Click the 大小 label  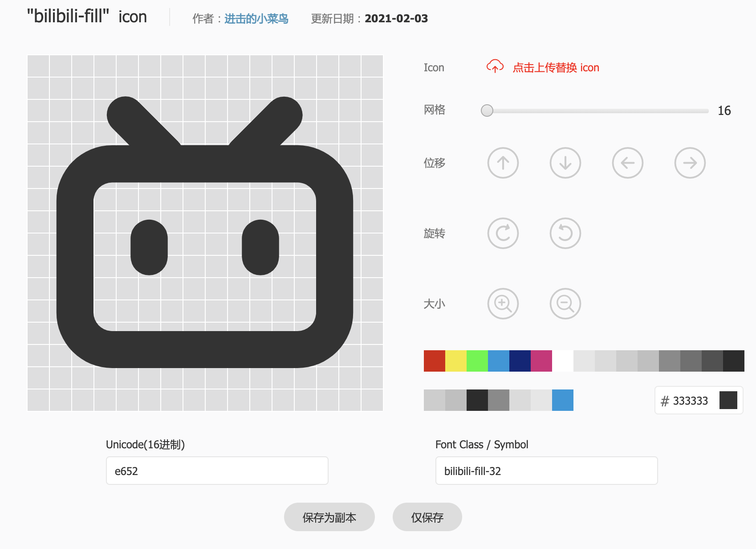click(x=435, y=304)
